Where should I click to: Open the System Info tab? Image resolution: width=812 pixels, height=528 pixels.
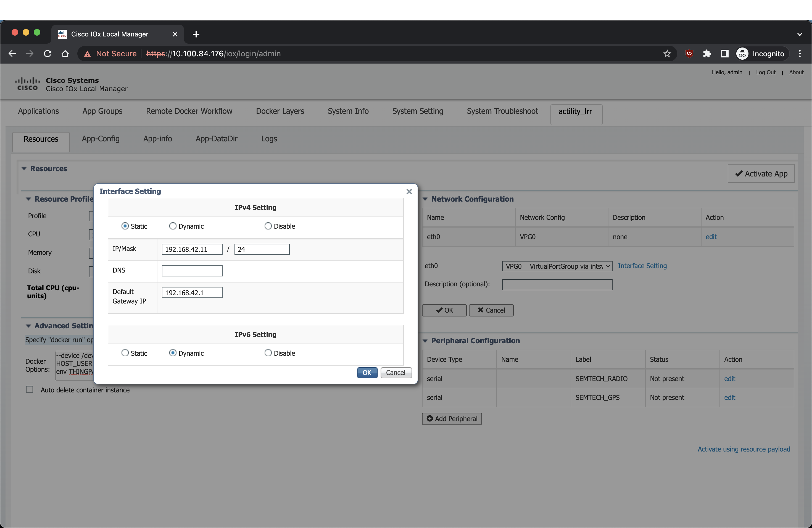pyautogui.click(x=348, y=111)
